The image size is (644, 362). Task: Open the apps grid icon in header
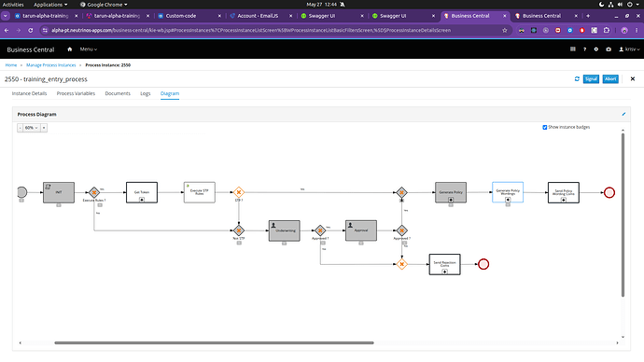pos(572,49)
